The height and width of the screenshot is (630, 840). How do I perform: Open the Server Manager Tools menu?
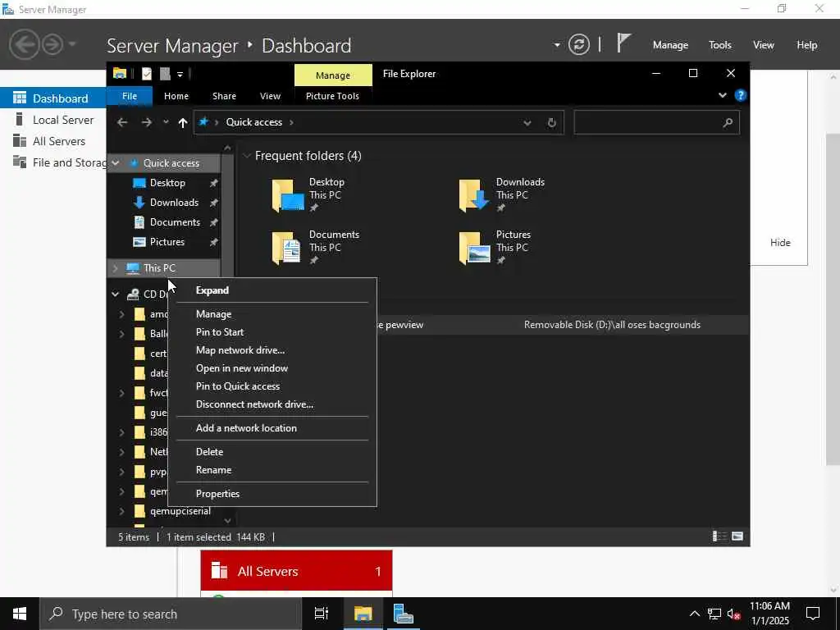tap(719, 45)
